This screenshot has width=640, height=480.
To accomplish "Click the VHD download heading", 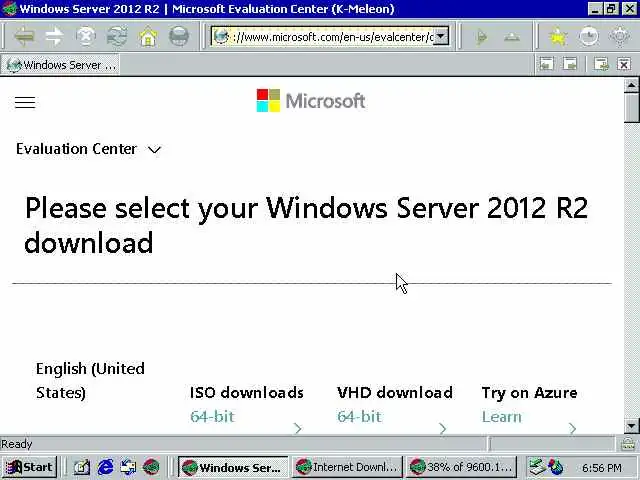I will (x=395, y=393).
